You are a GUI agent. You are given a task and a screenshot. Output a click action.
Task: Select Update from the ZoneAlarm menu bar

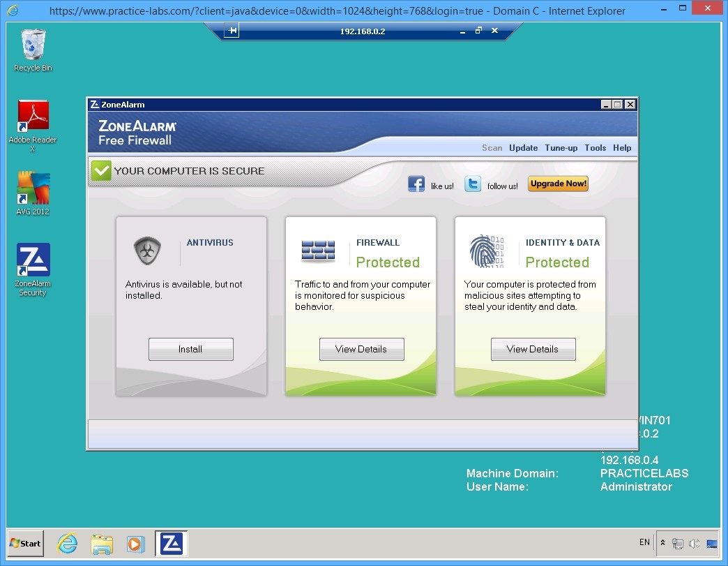click(523, 147)
